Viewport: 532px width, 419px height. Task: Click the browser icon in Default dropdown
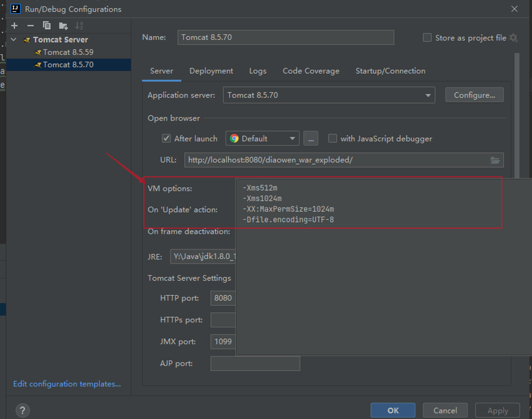pyautogui.click(x=235, y=138)
